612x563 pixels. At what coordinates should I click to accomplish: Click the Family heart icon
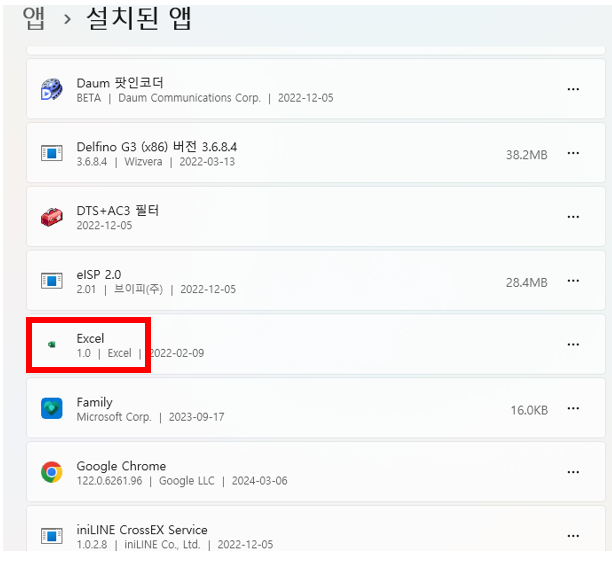point(52,408)
